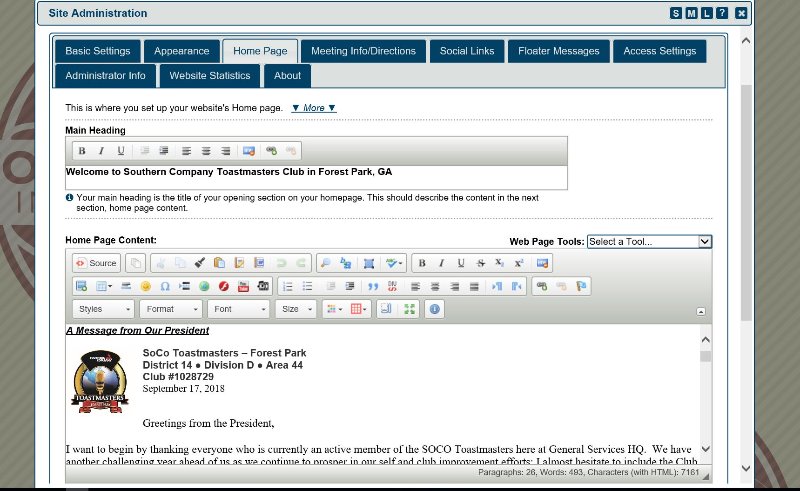Viewport: 800px width, 491px height.
Task: Open the smiley emoticon picker
Action: 145,286
